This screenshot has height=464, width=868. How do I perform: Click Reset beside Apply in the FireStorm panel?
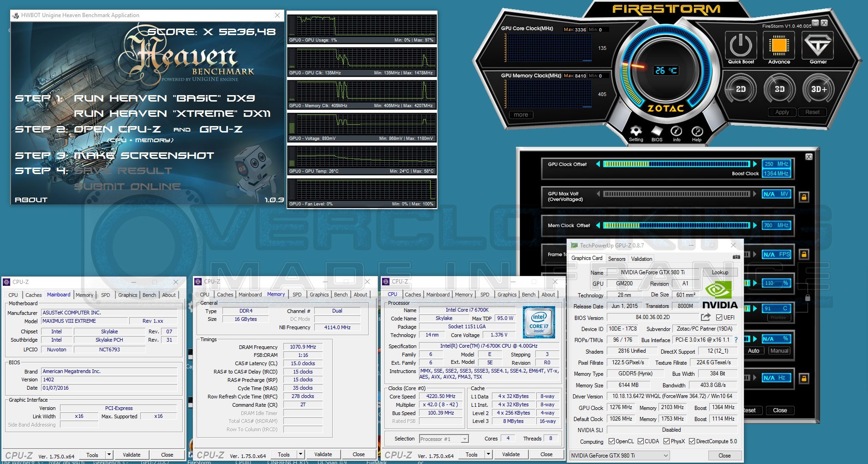click(x=813, y=112)
